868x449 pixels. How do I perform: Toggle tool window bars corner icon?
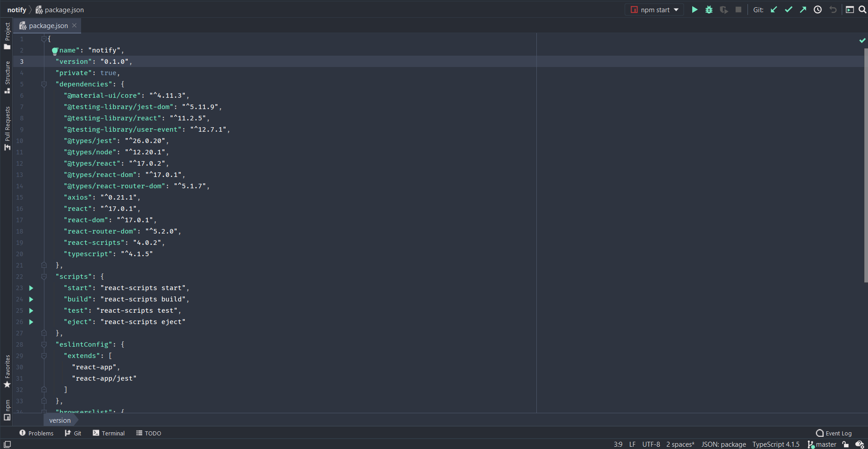[7, 444]
